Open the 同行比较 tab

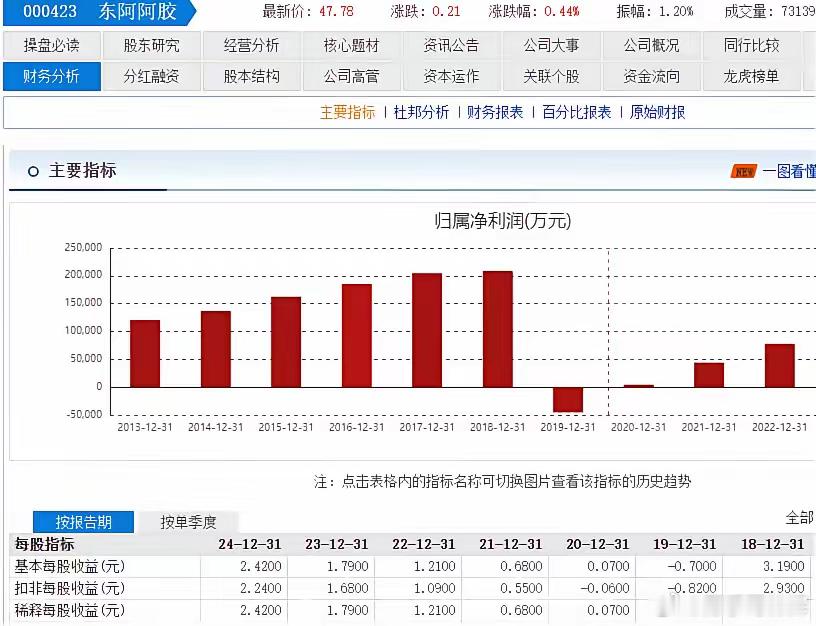(x=751, y=46)
